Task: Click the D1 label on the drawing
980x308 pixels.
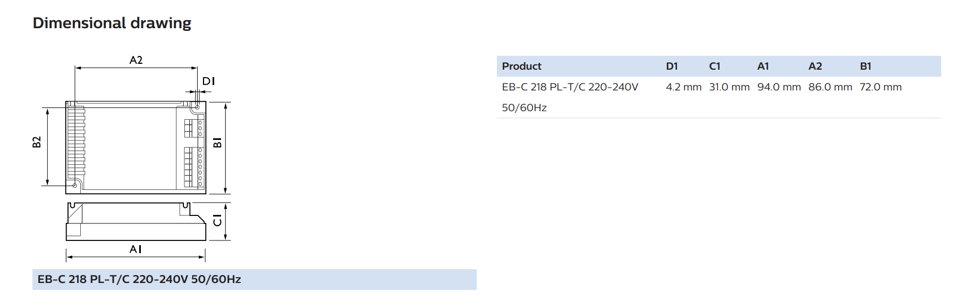Action: click(x=208, y=81)
